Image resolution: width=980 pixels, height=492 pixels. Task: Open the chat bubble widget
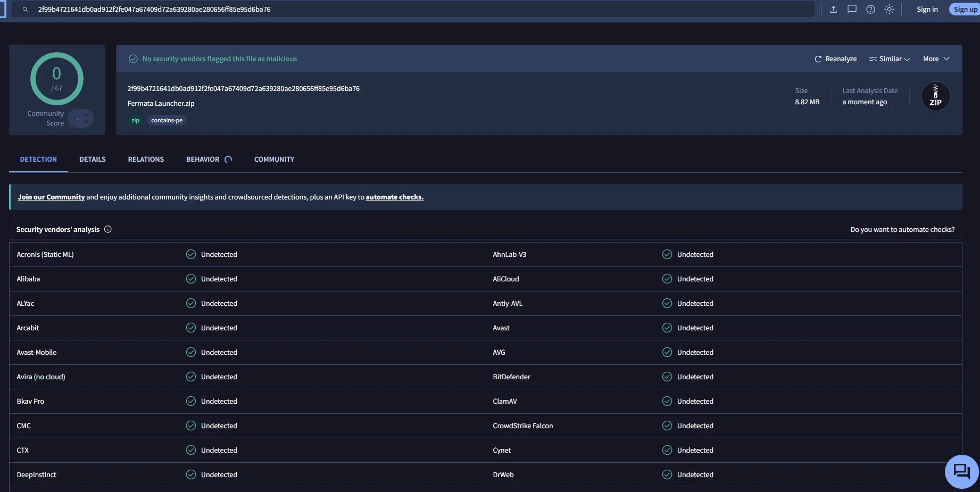point(962,471)
